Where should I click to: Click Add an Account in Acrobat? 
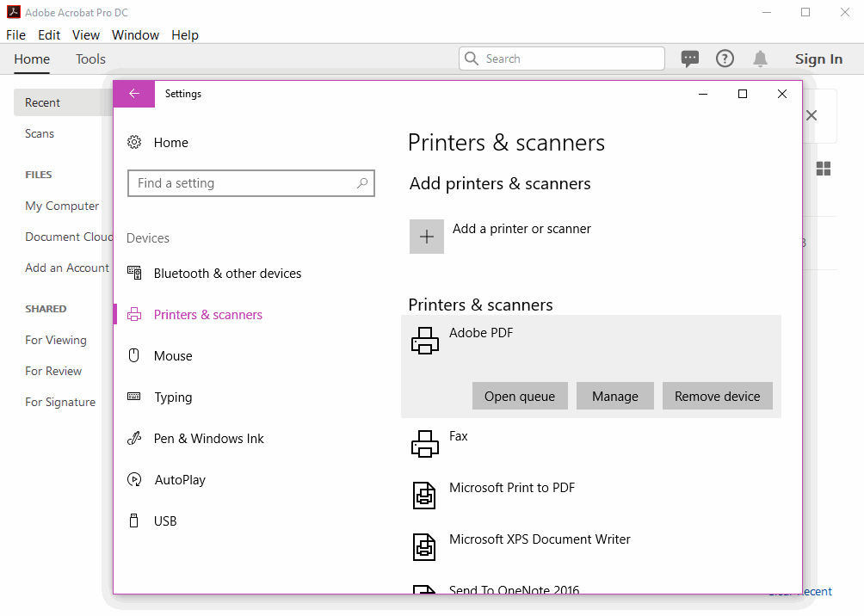(67, 268)
